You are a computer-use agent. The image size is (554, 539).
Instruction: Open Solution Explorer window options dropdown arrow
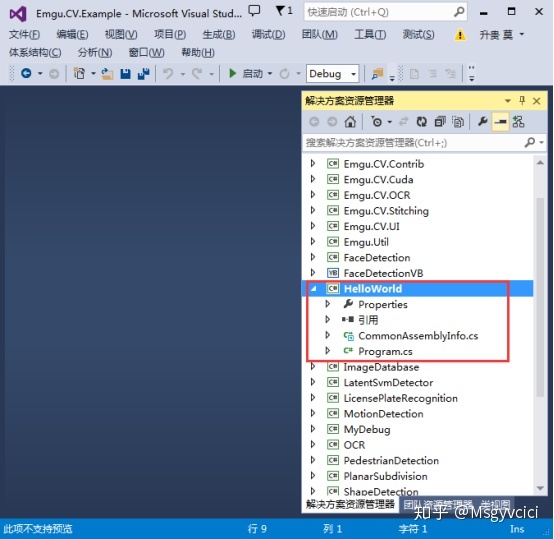coord(508,101)
